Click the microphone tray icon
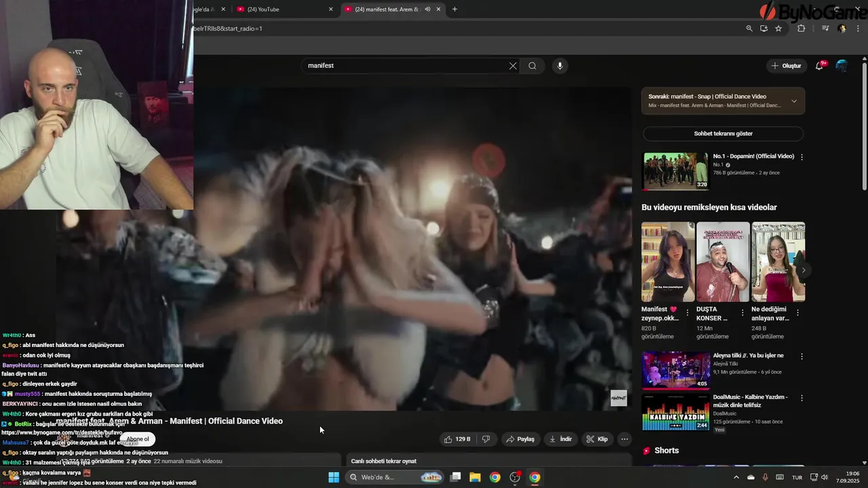Image resolution: width=868 pixels, height=488 pixels. [765, 477]
